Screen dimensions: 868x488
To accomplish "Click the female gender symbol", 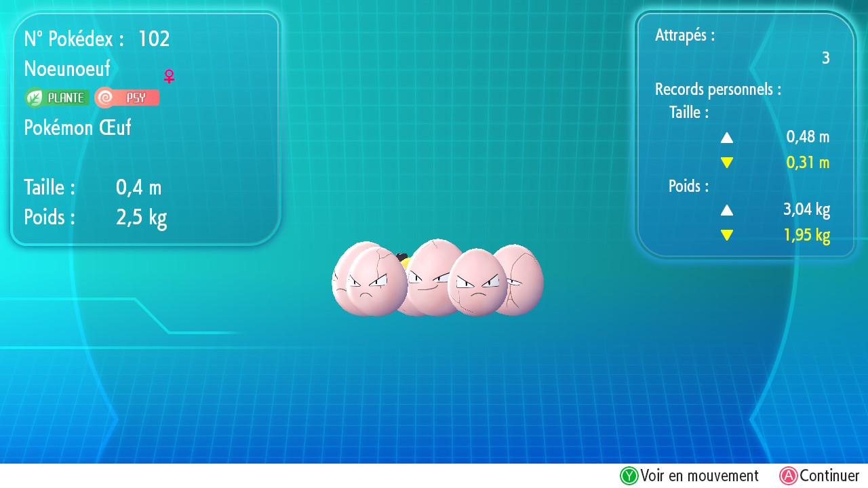I will (169, 76).
